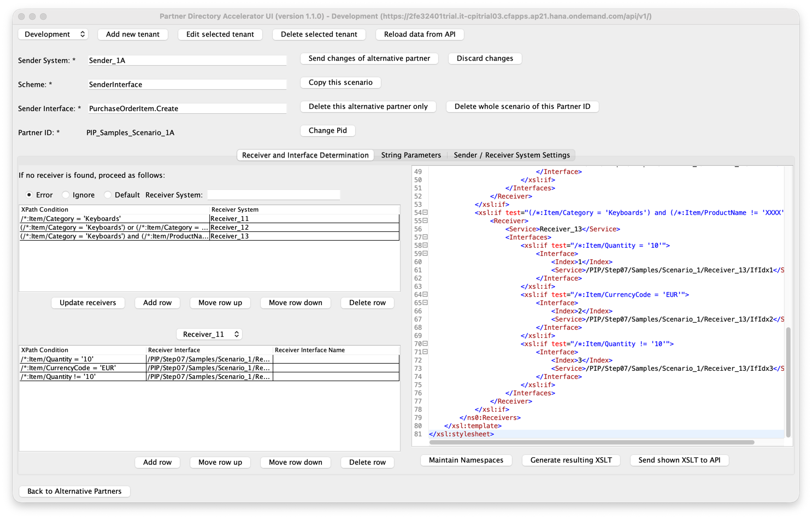This screenshot has height=519, width=812.
Task: Go Back to Alternative Partners
Action: point(74,491)
